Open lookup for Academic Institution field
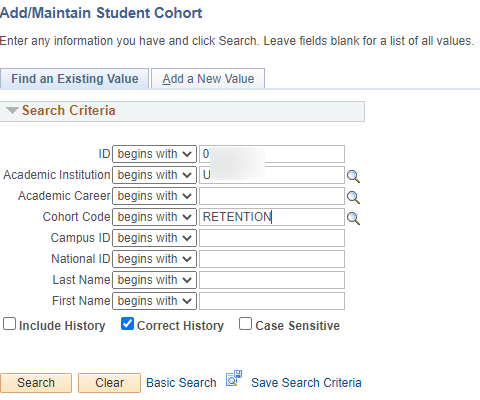 coord(353,176)
